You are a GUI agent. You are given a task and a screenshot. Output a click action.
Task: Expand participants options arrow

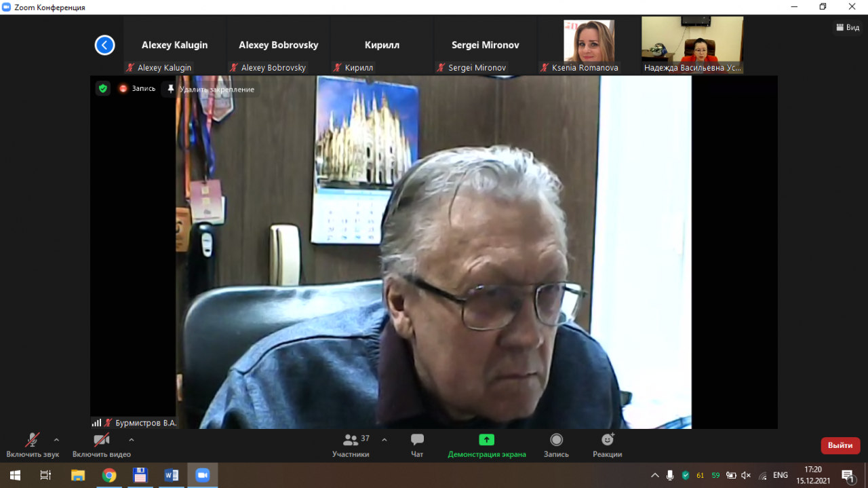[x=384, y=439]
